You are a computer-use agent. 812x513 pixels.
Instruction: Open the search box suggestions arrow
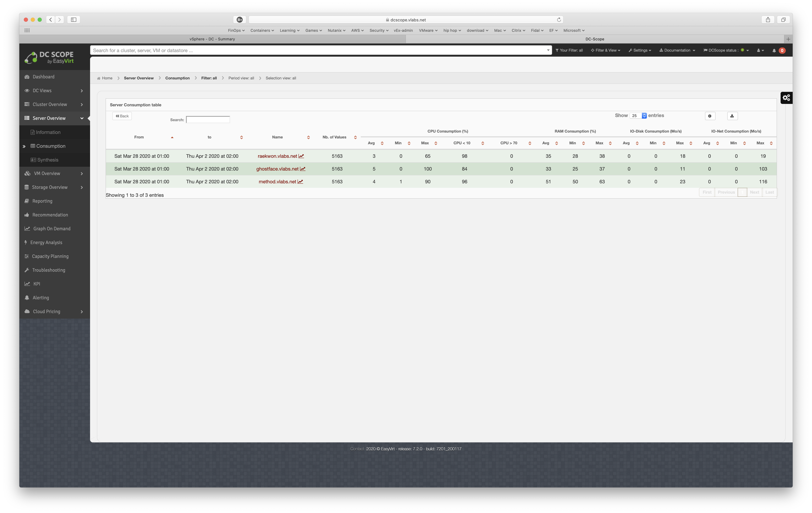(x=548, y=50)
